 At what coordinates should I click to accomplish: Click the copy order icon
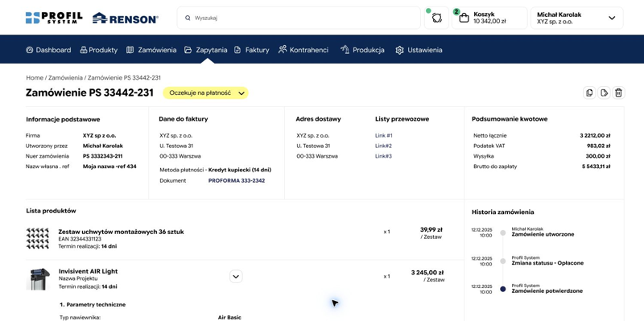589,93
